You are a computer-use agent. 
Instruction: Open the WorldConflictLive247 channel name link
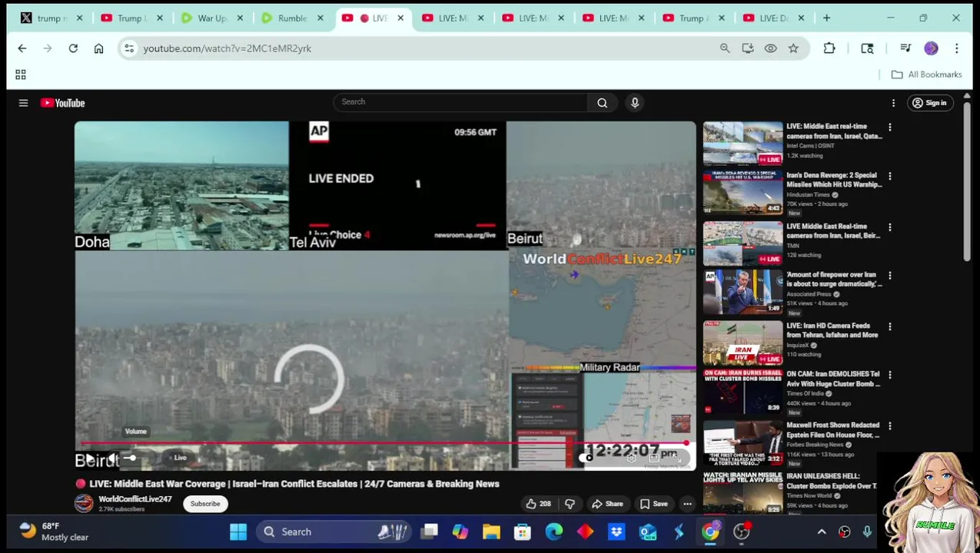(x=135, y=499)
